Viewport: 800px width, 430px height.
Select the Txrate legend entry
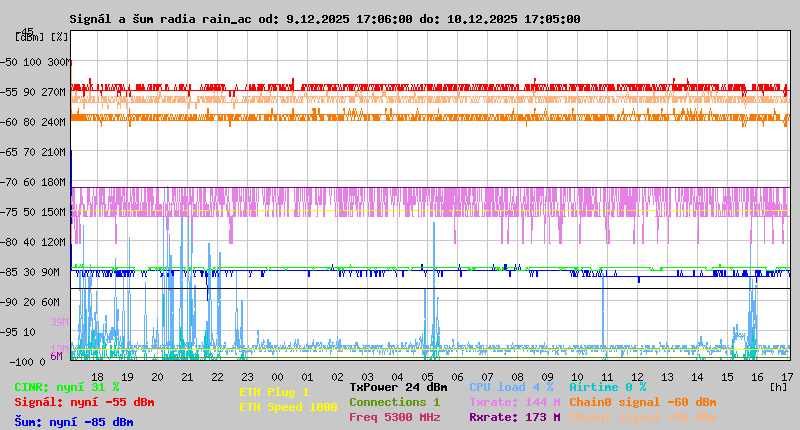click(514, 402)
